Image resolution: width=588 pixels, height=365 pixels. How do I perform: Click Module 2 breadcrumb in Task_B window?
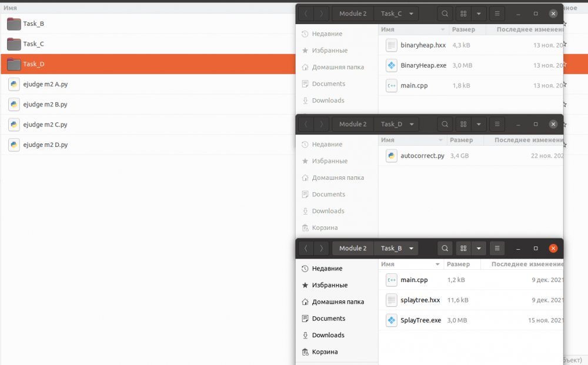click(353, 248)
